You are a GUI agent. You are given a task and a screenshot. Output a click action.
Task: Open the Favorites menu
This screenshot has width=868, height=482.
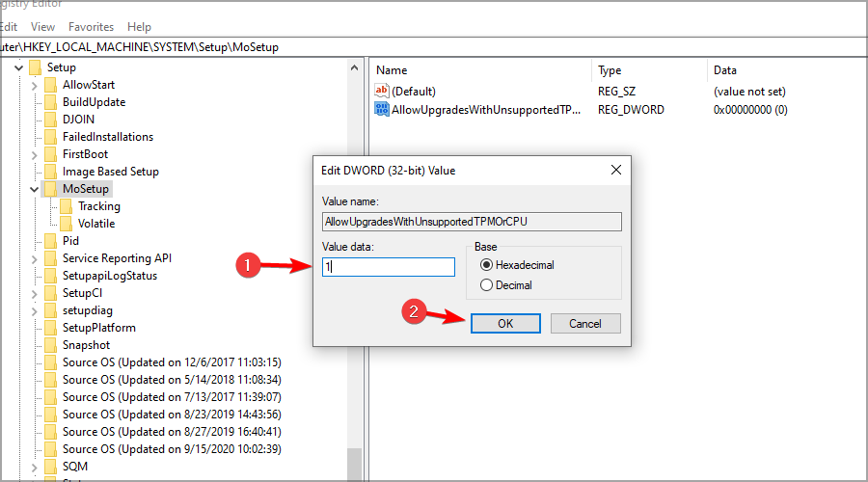click(91, 27)
